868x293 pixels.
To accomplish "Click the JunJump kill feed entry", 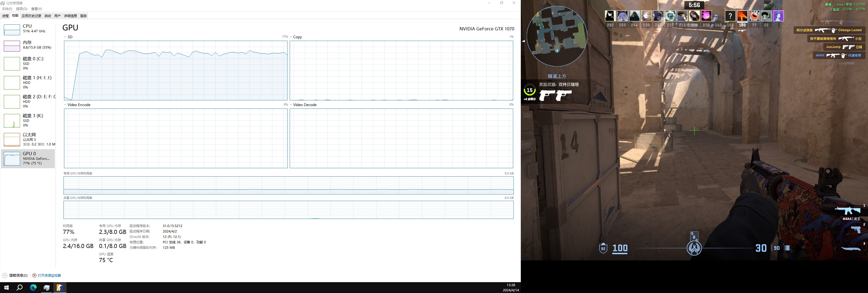I will tap(844, 47).
